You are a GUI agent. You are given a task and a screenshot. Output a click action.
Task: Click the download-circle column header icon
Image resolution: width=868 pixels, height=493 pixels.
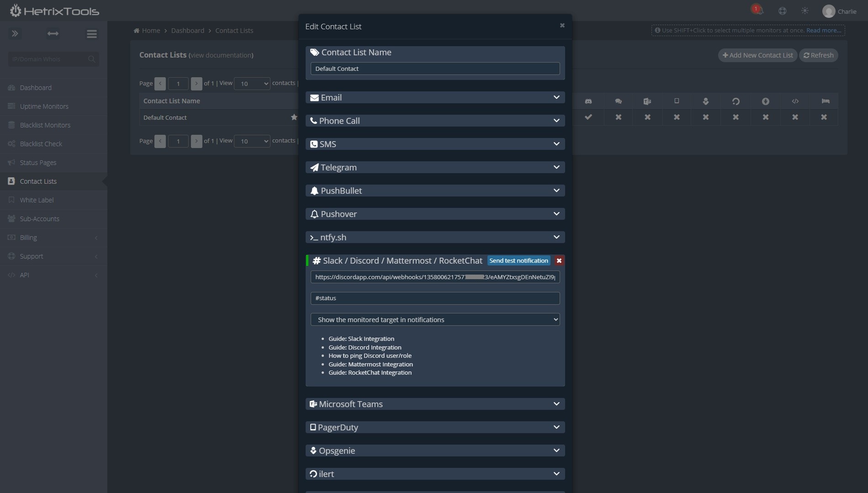[766, 101]
